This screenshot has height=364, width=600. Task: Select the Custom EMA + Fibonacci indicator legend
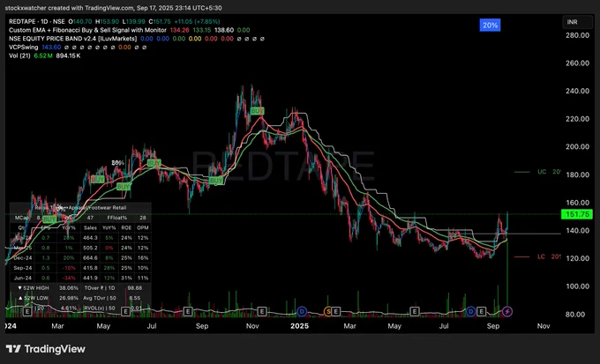coord(87,30)
